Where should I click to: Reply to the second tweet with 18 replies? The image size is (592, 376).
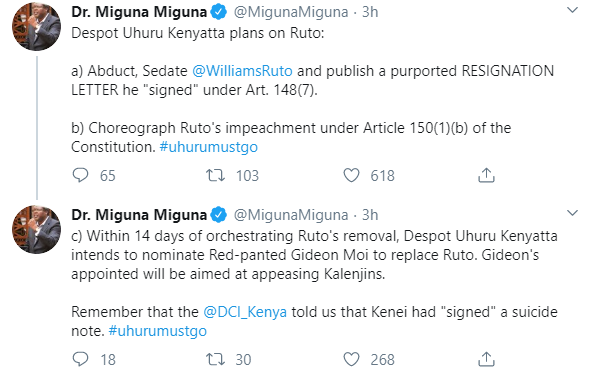(80, 359)
